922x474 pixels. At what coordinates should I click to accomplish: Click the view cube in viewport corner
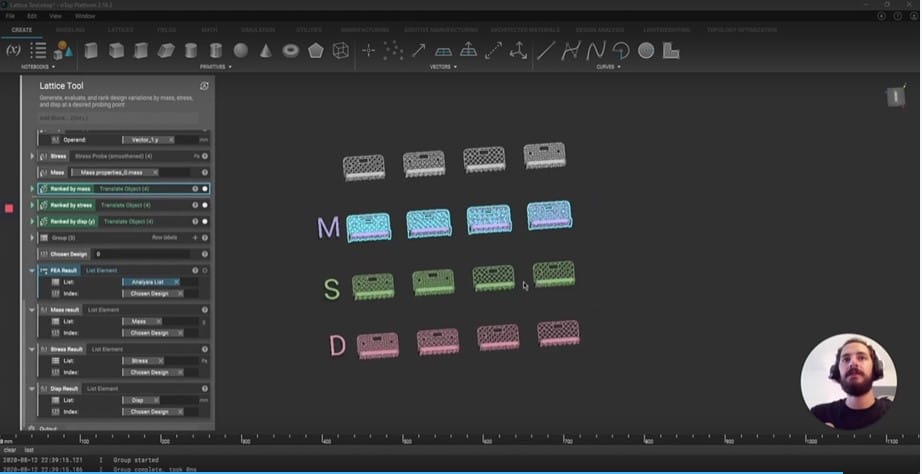(x=895, y=96)
